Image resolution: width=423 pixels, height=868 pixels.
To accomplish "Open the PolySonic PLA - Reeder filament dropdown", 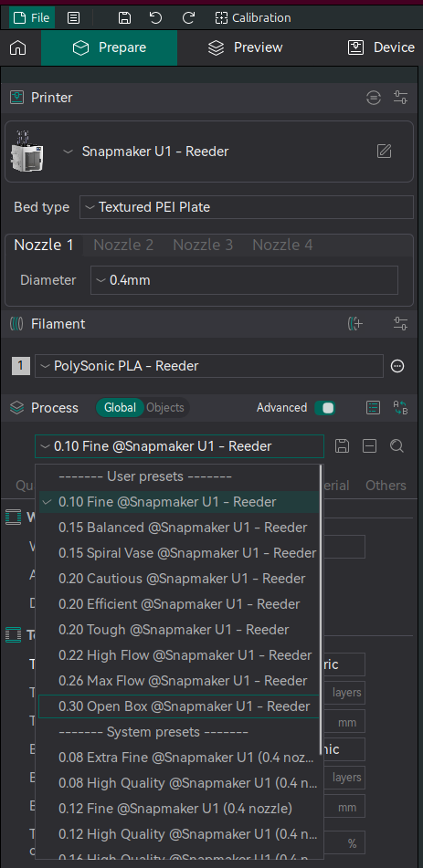I will click(x=209, y=366).
